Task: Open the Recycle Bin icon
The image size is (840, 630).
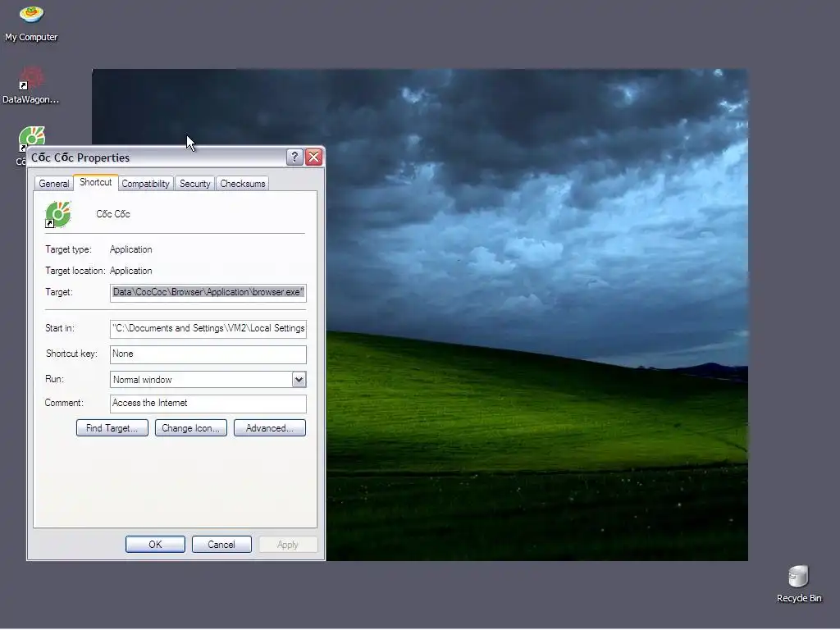Action: pos(799,584)
